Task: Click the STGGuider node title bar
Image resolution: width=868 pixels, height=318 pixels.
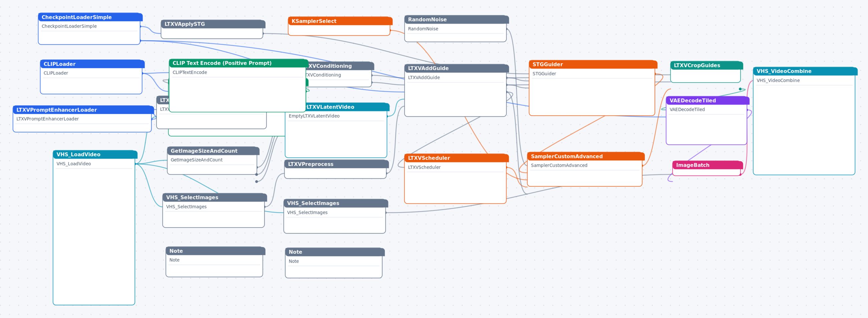Action: click(593, 64)
